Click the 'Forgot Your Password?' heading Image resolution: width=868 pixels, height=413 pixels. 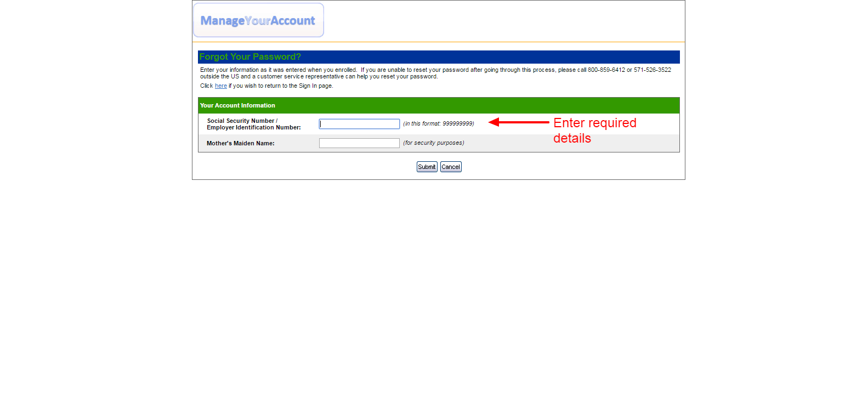pos(250,57)
